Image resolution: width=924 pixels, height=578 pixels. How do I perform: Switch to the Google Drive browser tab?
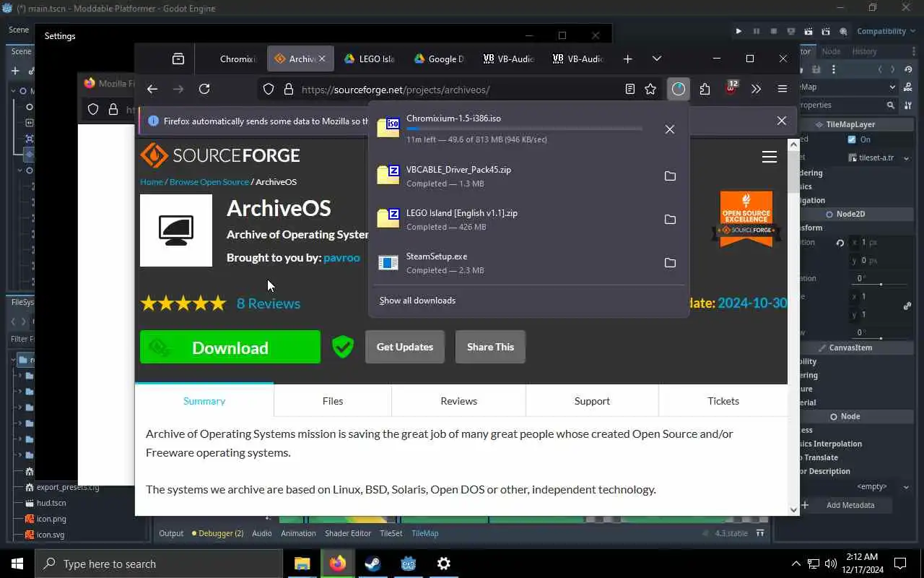pyautogui.click(x=439, y=59)
